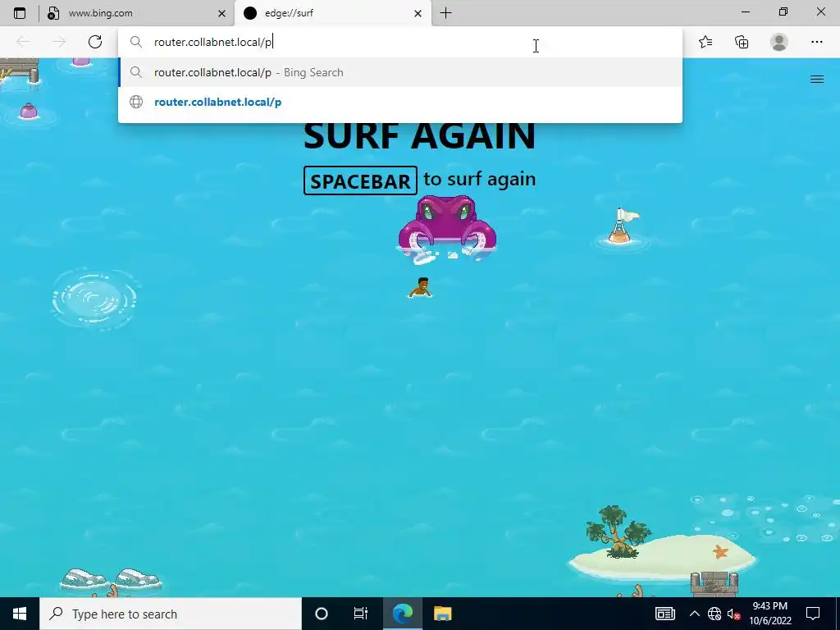
Task: Close the edge://surf tab
Action: [x=418, y=13]
